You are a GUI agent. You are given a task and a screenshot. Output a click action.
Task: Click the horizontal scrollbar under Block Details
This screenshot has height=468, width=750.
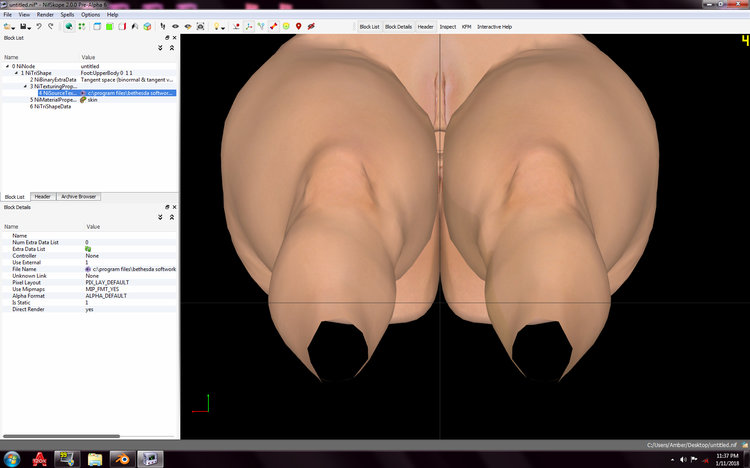tap(61, 436)
